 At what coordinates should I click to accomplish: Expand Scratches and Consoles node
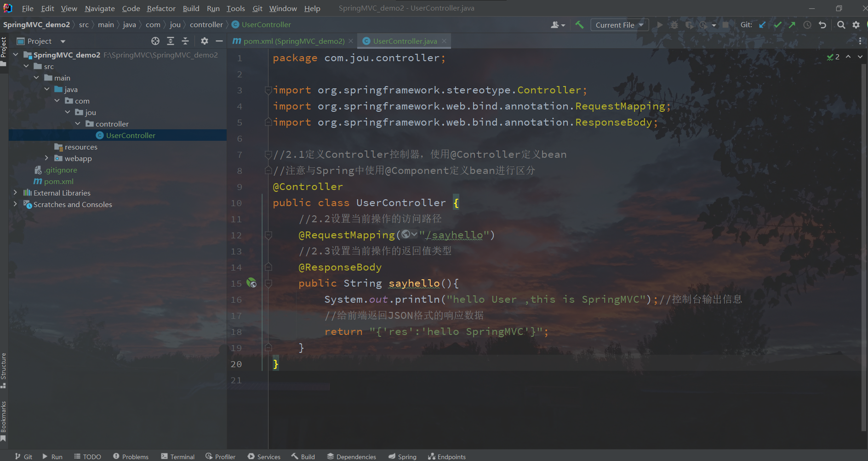(15, 204)
